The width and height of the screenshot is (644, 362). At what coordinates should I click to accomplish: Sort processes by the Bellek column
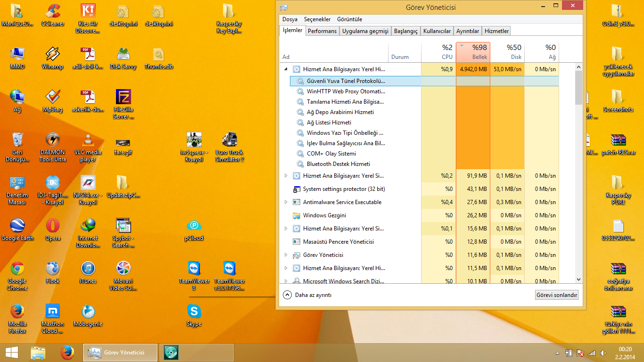click(x=473, y=52)
